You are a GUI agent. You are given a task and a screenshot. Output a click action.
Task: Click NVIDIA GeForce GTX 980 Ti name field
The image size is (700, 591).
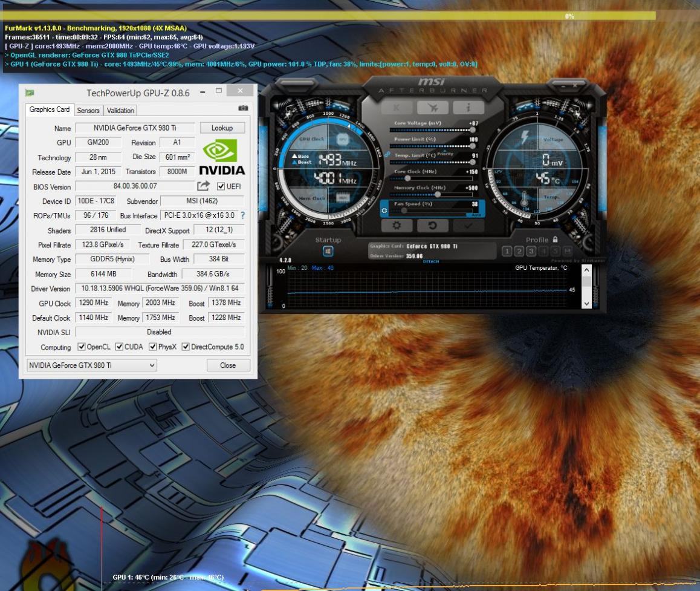coord(135,128)
